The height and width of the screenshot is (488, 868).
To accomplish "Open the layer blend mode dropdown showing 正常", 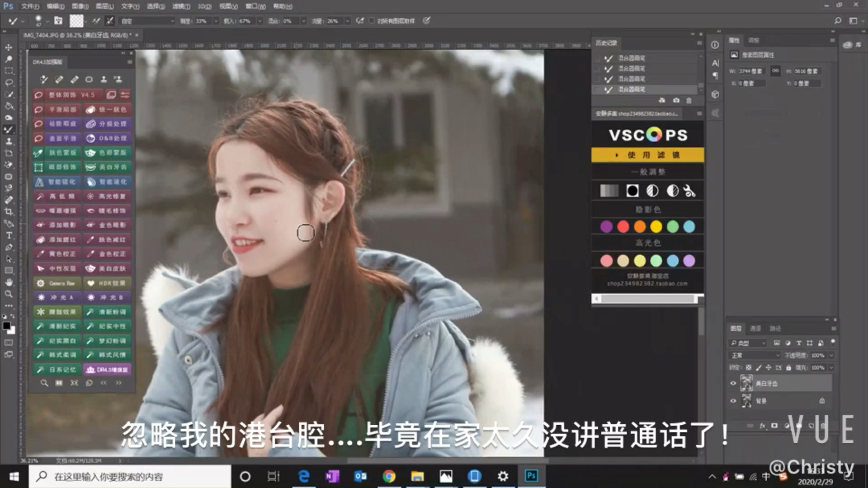I will click(x=754, y=355).
